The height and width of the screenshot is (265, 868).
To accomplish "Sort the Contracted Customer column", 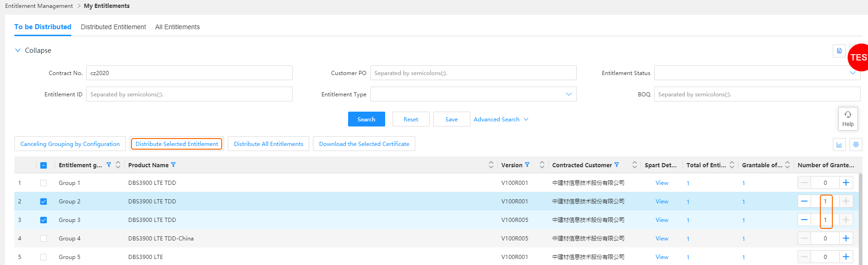I will 635,165.
